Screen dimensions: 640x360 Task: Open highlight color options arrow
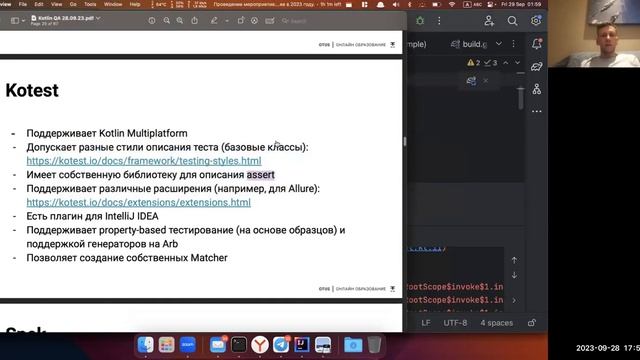point(227,20)
